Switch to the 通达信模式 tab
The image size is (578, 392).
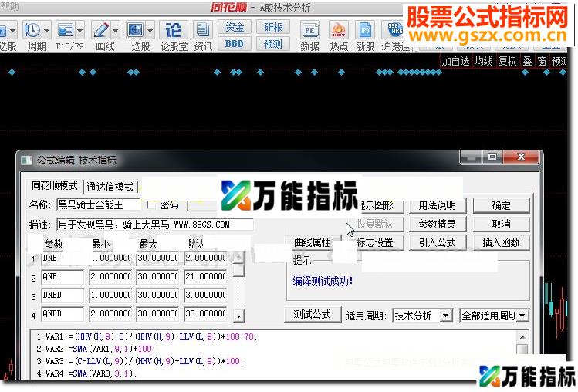110,187
